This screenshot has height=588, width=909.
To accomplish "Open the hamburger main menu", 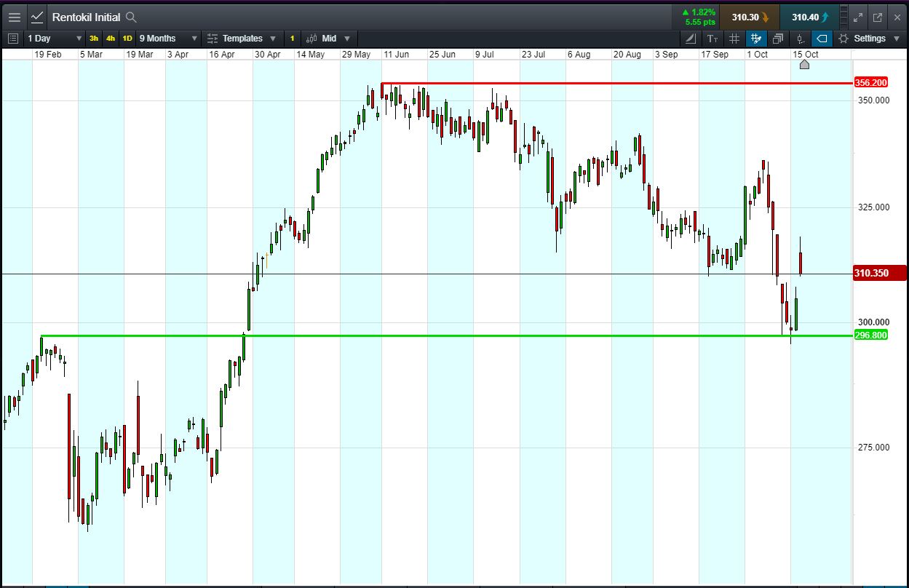I will pyautogui.click(x=15, y=17).
